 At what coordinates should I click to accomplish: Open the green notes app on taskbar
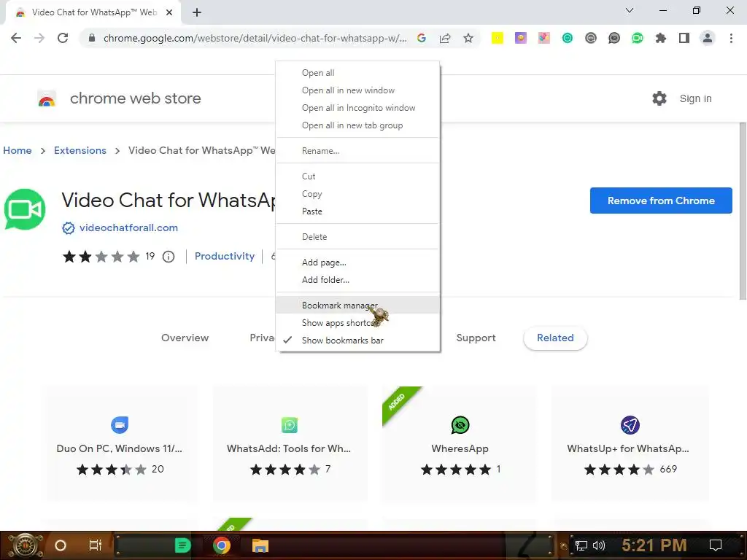pos(182,545)
